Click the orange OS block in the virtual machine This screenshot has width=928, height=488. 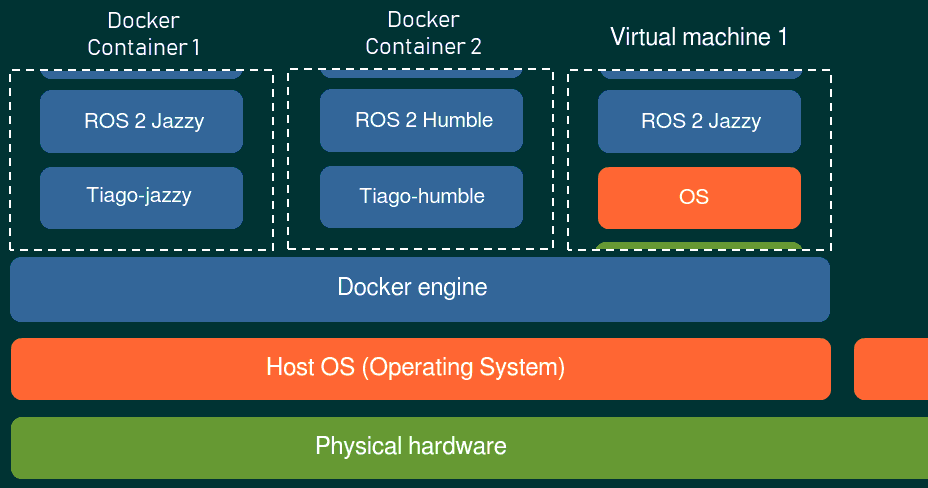(700, 197)
